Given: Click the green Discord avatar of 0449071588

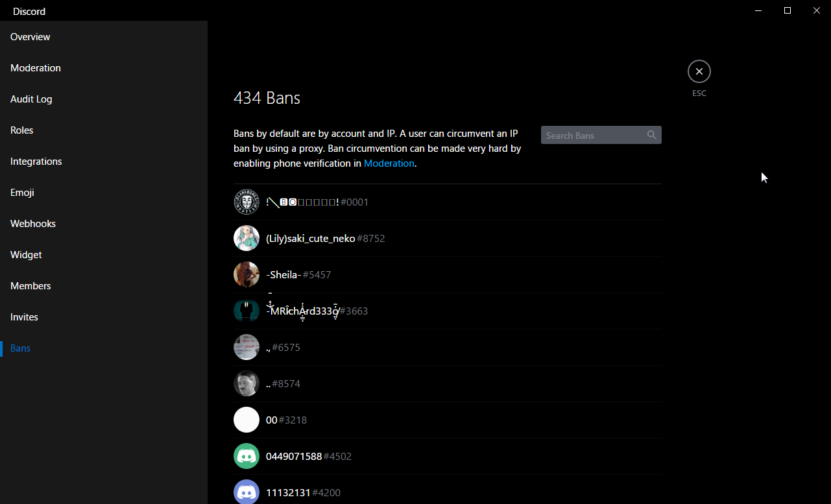Looking at the screenshot, I should (x=247, y=457).
